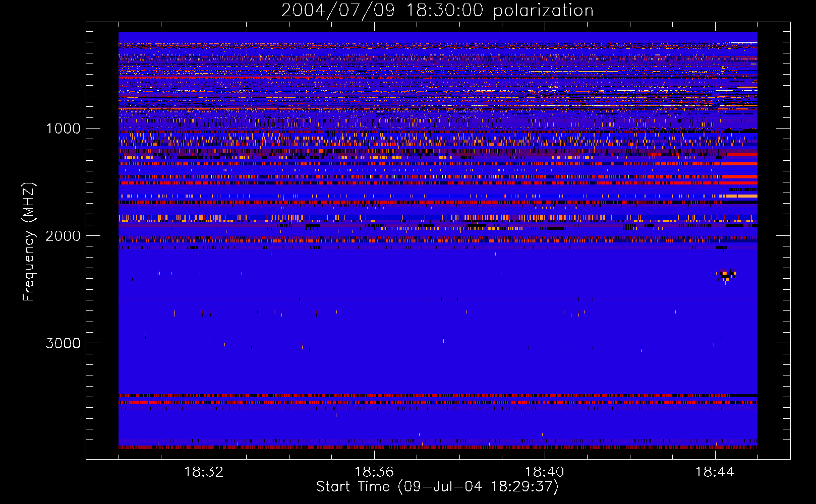Click the 18:32 time tick label
This screenshot has height=504, width=816.
[204, 472]
